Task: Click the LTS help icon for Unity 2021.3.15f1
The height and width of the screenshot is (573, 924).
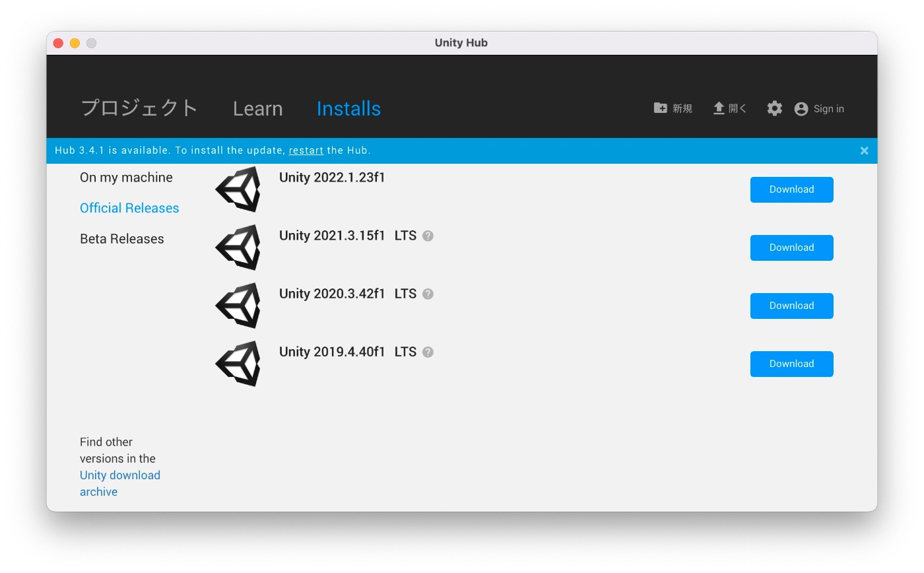Action: point(428,236)
